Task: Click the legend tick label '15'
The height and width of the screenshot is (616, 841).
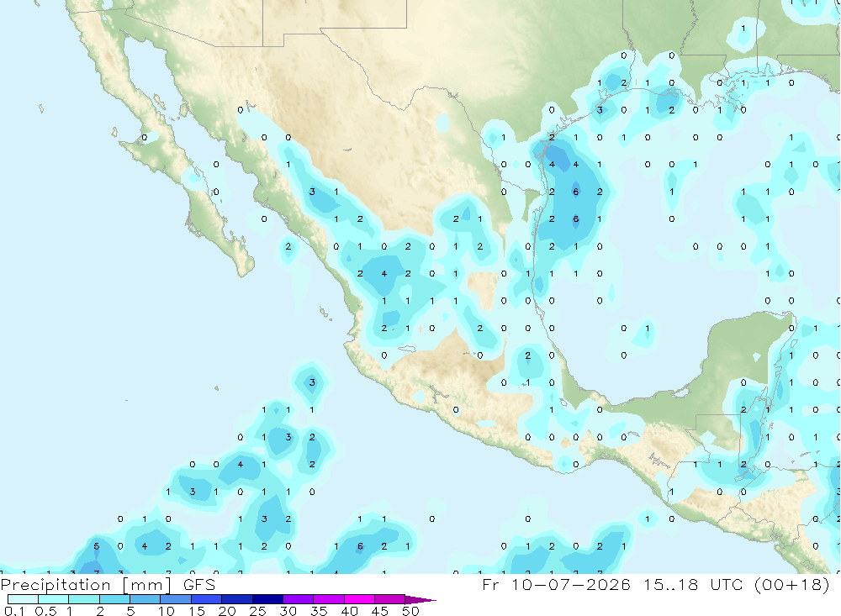Action: [x=197, y=611]
